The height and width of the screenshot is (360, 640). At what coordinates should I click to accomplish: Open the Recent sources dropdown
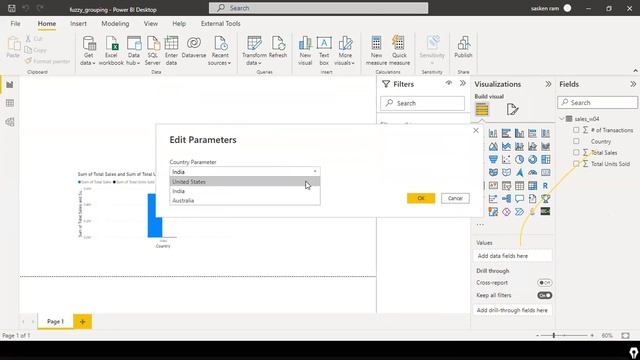pyautogui.click(x=220, y=51)
